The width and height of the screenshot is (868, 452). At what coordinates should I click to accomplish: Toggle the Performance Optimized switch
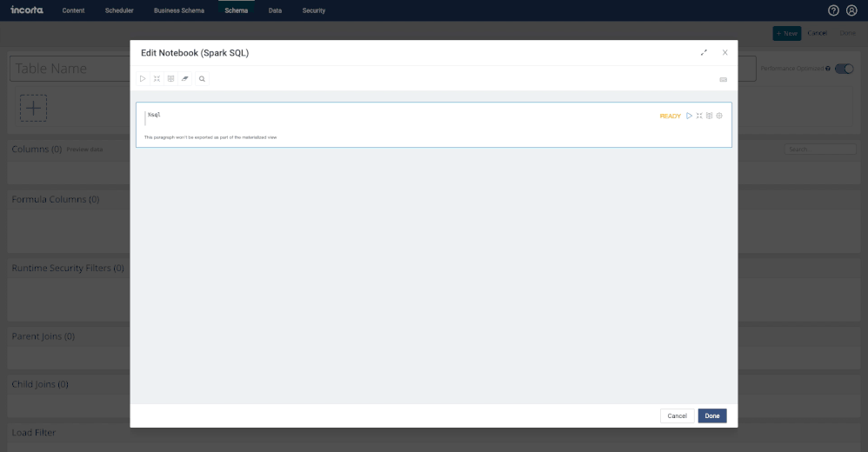[843, 68]
